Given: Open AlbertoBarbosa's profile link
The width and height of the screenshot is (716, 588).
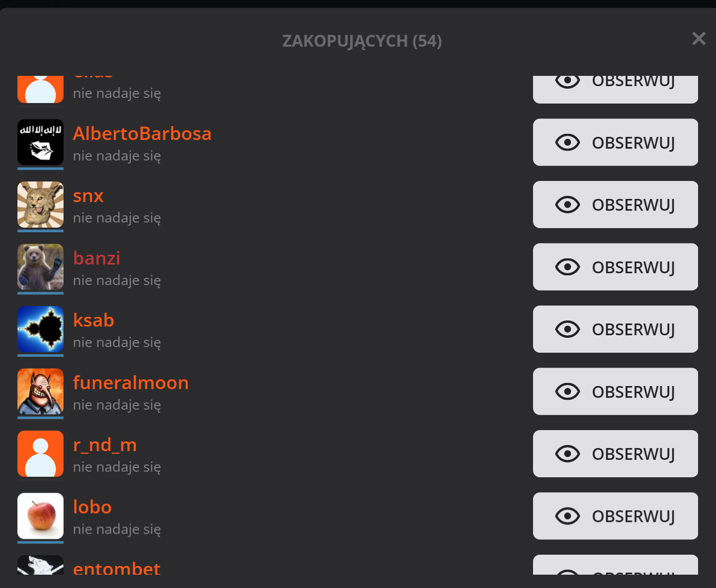Looking at the screenshot, I should click(x=142, y=134).
